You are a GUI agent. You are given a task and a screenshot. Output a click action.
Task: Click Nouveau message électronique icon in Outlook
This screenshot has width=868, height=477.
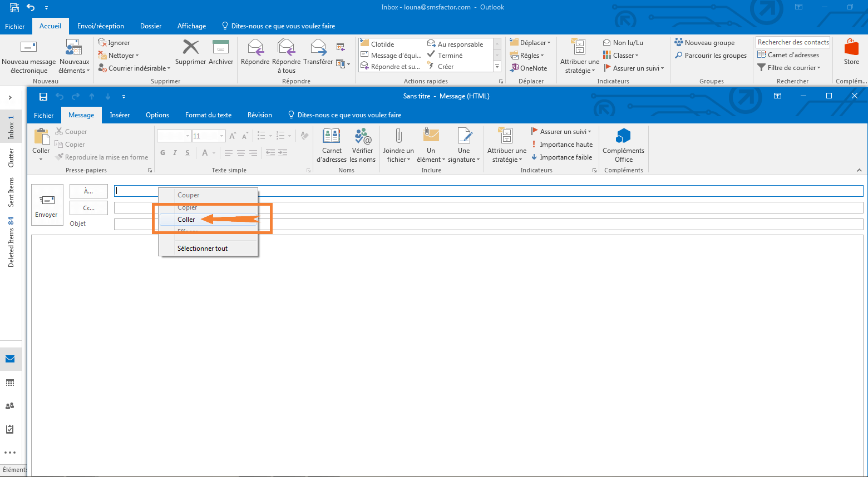pos(28,47)
